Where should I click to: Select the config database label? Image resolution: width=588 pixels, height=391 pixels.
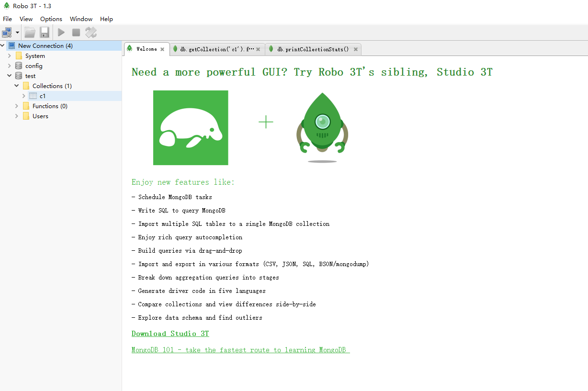[34, 66]
